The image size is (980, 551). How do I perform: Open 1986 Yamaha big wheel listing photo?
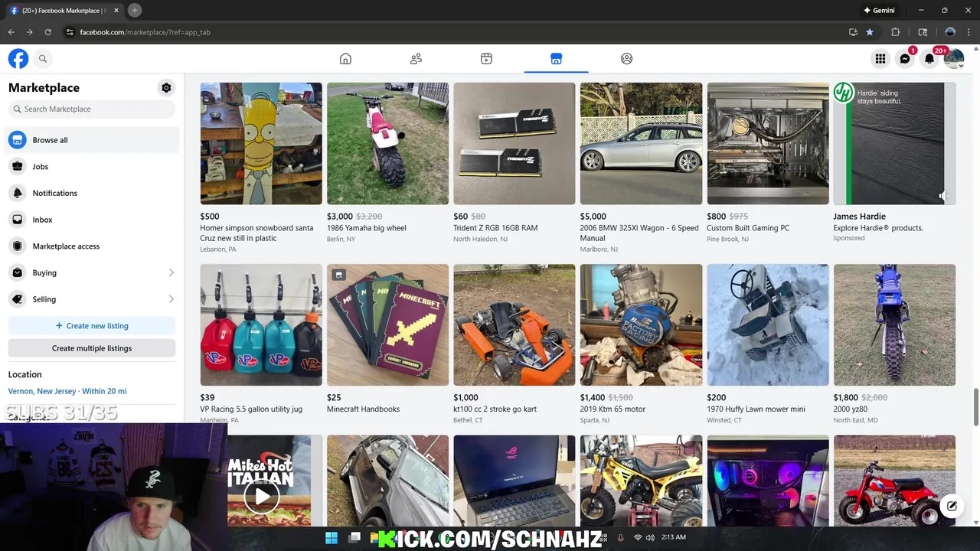[387, 144]
